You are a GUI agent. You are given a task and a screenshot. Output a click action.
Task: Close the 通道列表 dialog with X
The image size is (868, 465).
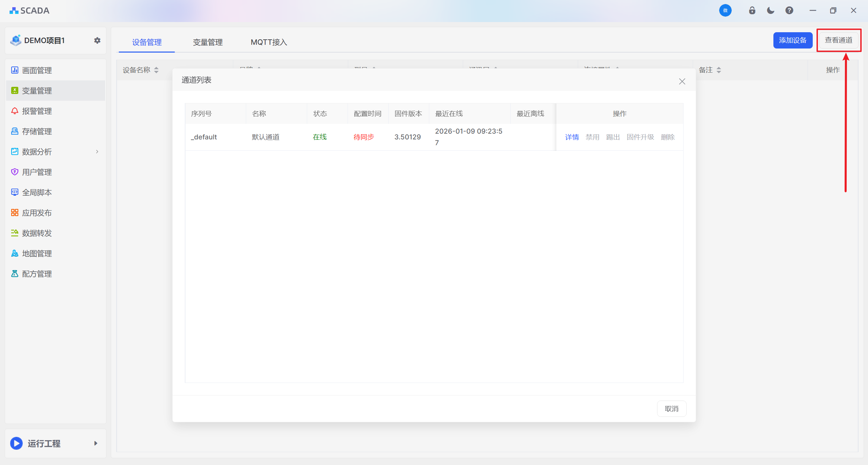[x=682, y=81]
